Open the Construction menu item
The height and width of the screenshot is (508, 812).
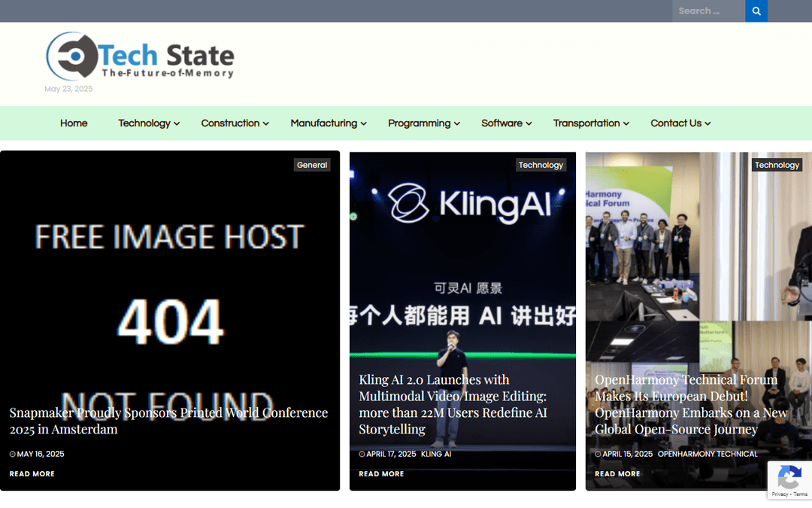[230, 123]
